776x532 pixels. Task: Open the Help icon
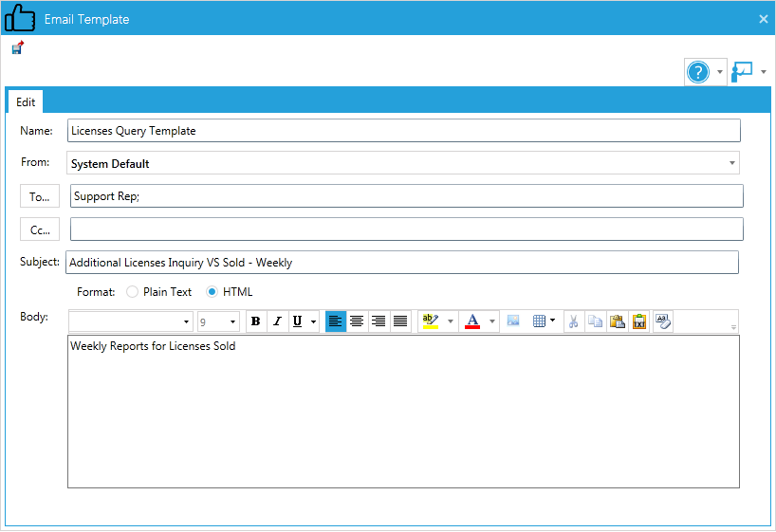point(697,72)
